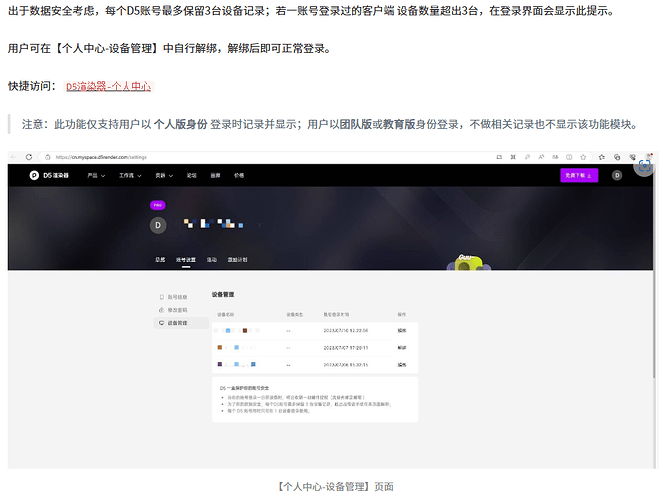Viewport: 659px width, 500px height.
Task: Expand the 产品 dropdown in the D5 navbar
Action: point(96,176)
